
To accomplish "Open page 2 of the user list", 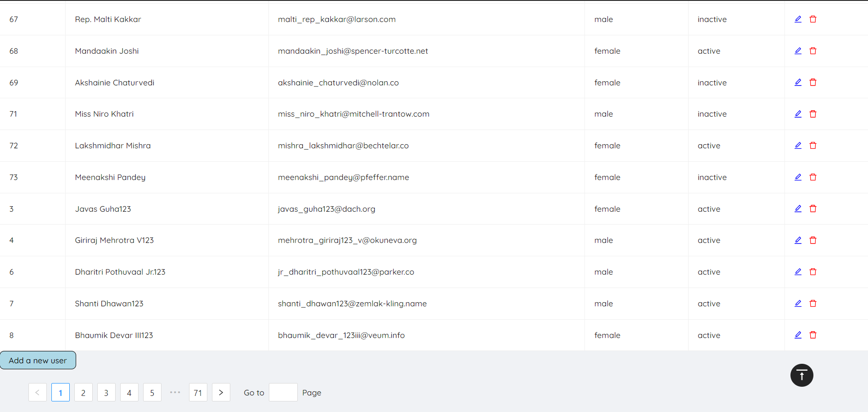I will pyautogui.click(x=83, y=392).
